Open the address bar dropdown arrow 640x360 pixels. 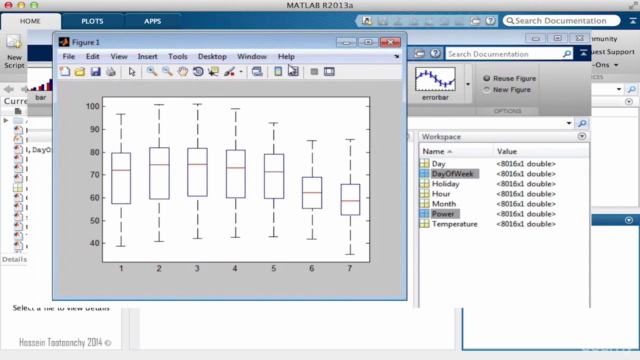click(x=569, y=123)
